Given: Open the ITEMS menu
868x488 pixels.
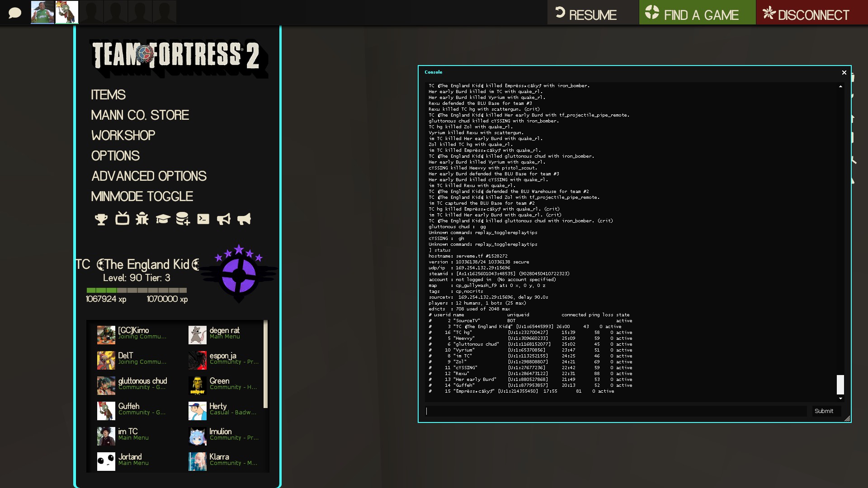Looking at the screenshot, I should pos(108,94).
